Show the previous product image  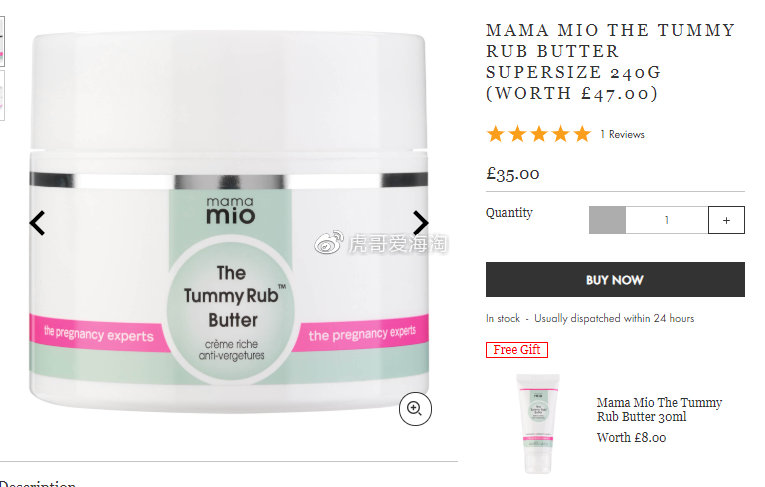(38, 223)
